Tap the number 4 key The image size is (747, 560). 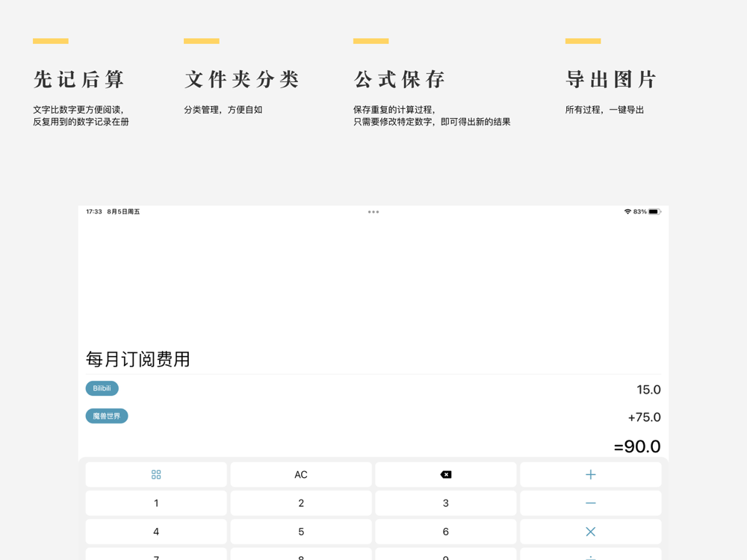[156, 532]
